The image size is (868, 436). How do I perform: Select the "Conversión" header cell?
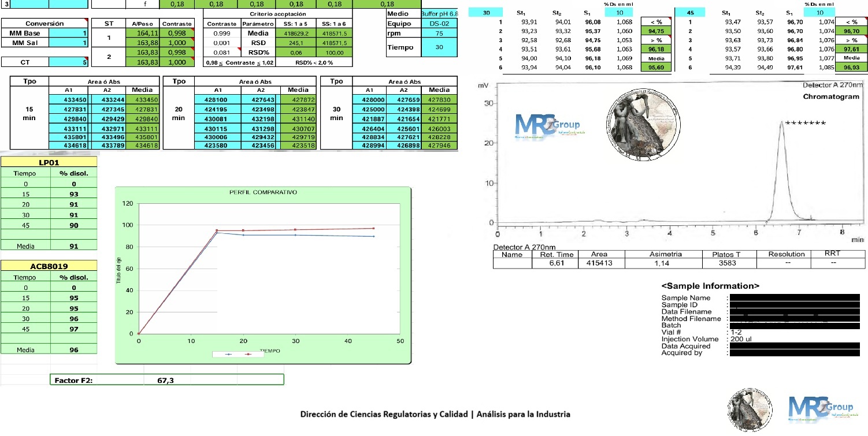tap(44, 24)
